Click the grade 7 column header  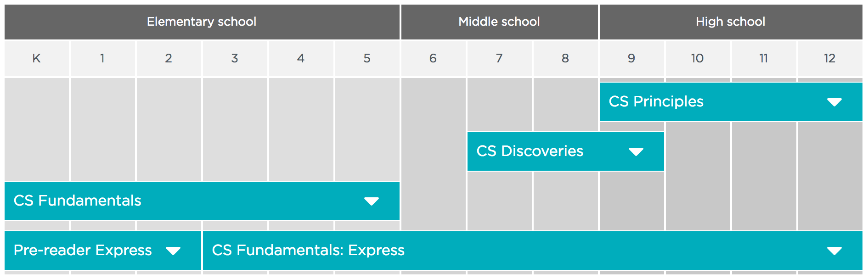tap(500, 58)
